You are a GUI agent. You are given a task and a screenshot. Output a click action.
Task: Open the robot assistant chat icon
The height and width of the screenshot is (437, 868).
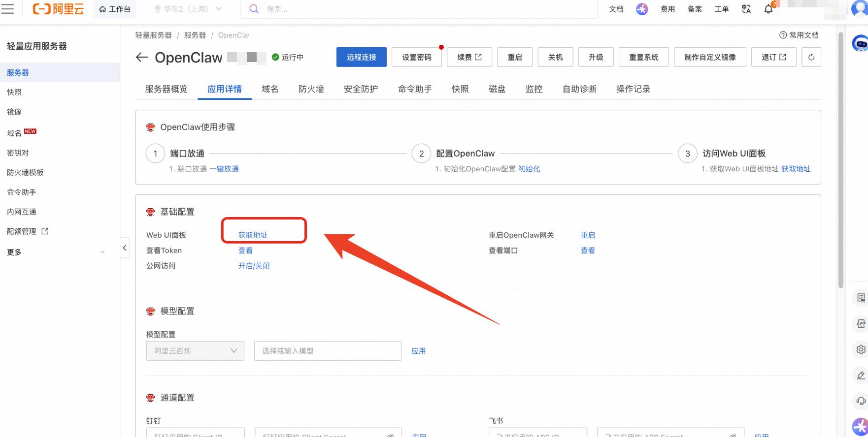point(860,43)
